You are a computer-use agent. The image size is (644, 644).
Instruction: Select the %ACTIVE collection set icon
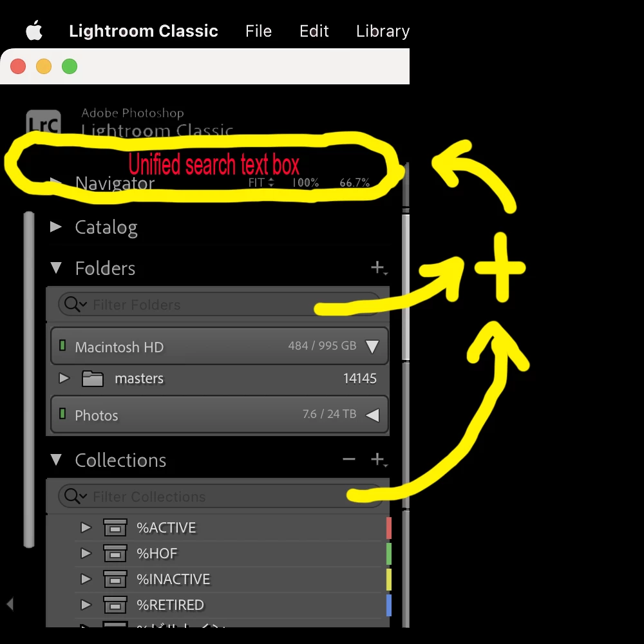115,527
